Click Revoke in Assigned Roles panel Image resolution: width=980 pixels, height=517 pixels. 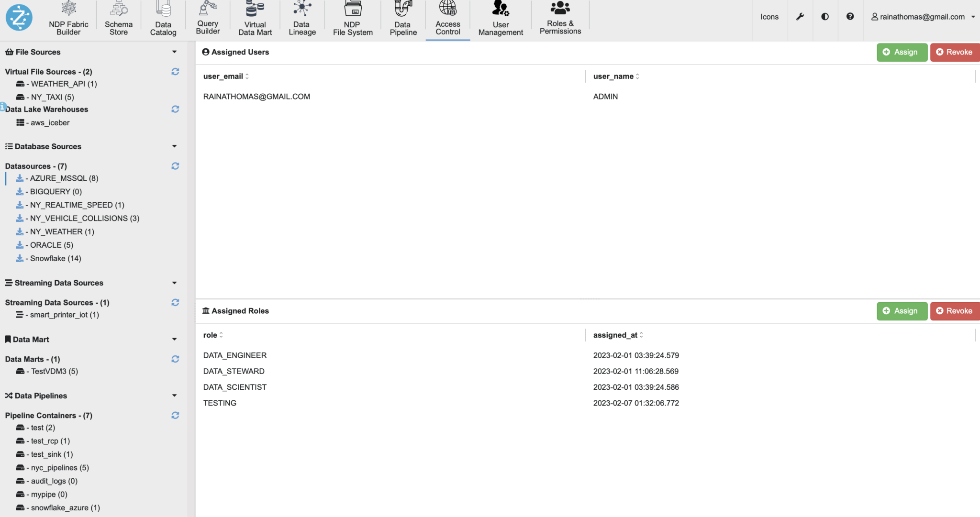tap(954, 311)
